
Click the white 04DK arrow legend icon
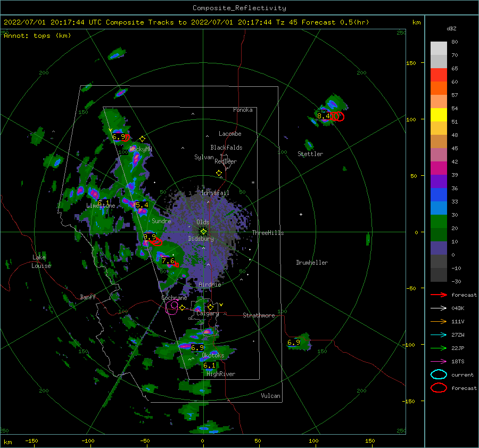pos(439,308)
